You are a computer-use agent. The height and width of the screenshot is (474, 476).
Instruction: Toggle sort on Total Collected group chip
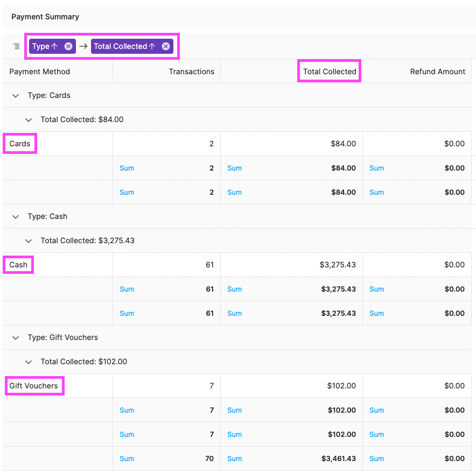[x=124, y=46]
